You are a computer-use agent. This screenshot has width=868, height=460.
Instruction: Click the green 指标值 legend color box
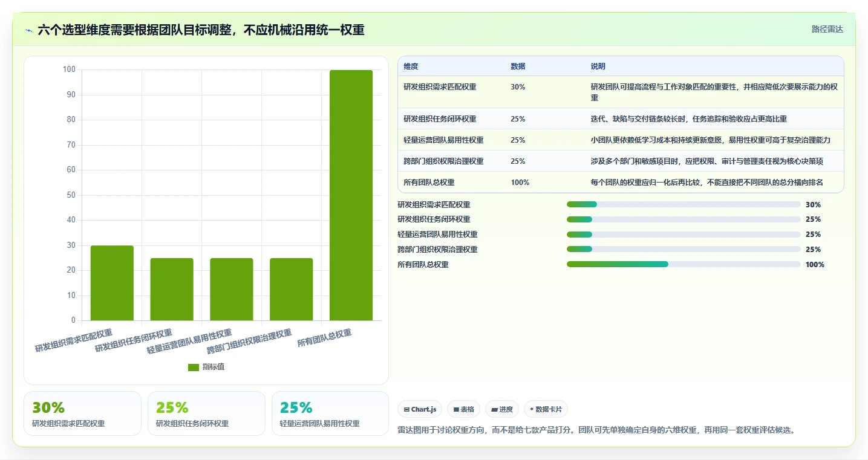click(194, 368)
